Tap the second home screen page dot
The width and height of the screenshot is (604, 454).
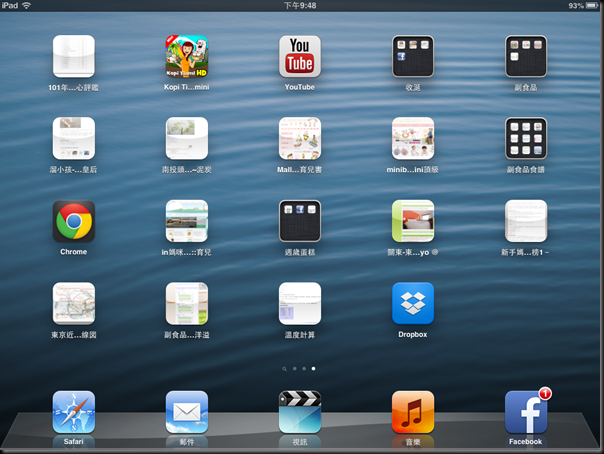(x=304, y=369)
